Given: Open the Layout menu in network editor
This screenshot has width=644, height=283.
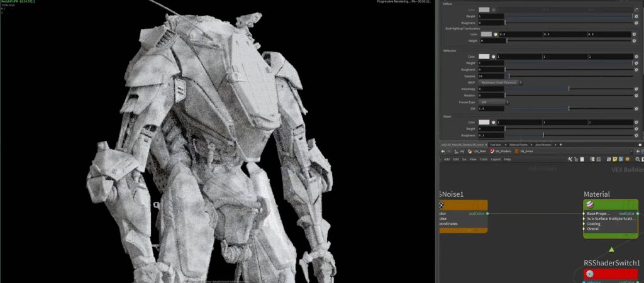Looking at the screenshot, I should pyautogui.click(x=496, y=159).
